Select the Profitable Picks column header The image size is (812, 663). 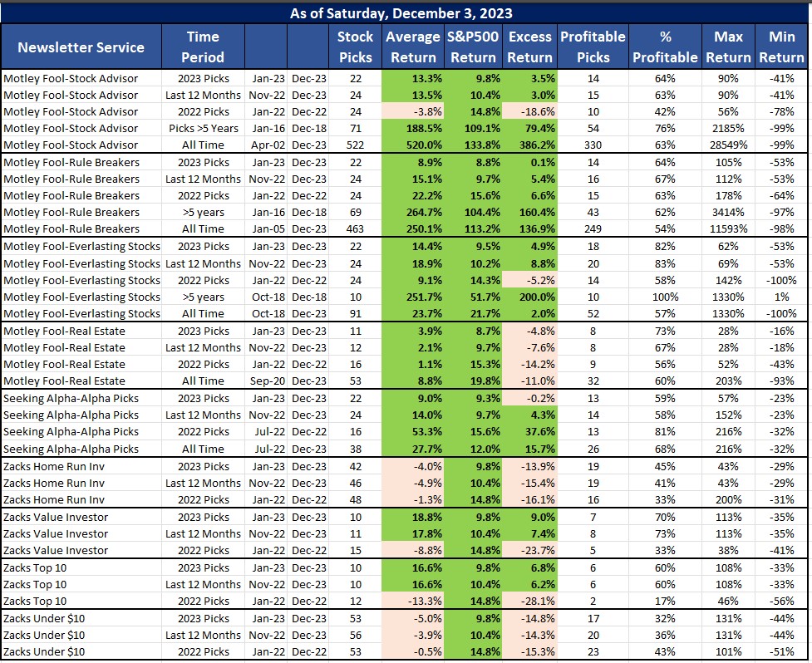pyautogui.click(x=593, y=47)
